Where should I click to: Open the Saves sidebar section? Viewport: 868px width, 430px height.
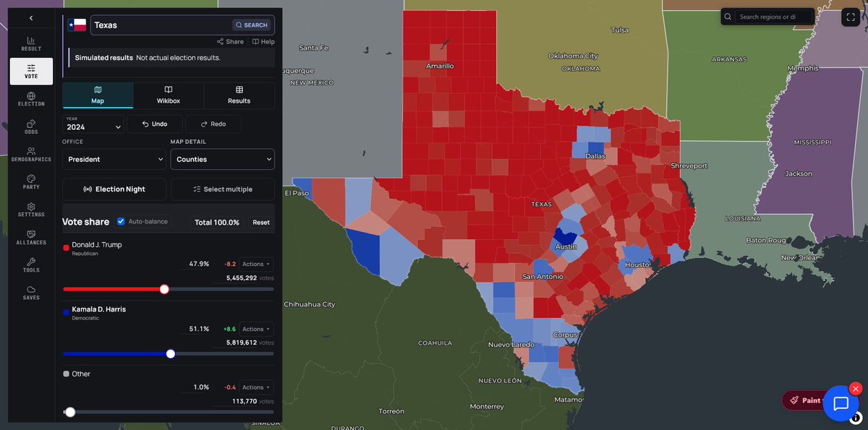coord(31,293)
